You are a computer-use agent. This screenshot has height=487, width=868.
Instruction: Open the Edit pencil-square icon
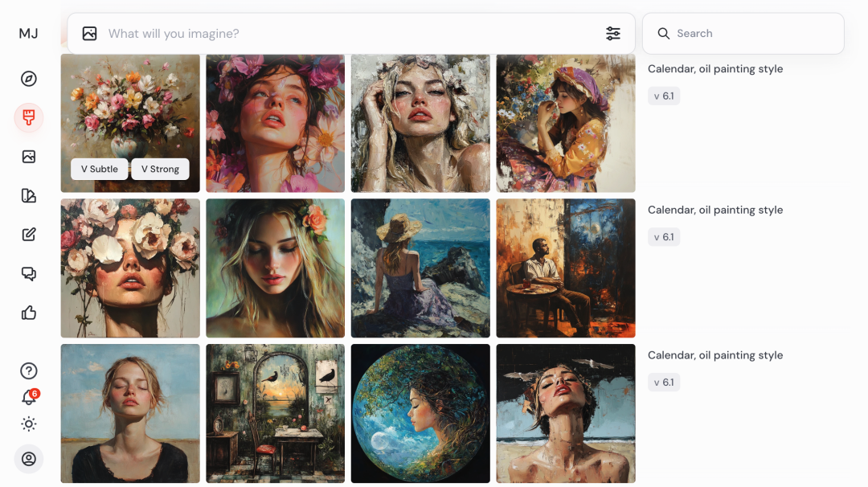[29, 235]
